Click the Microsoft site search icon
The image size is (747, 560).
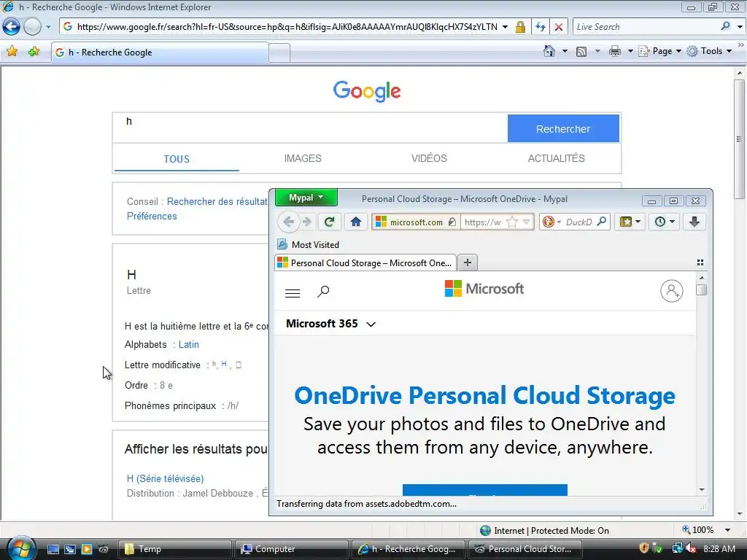click(323, 291)
